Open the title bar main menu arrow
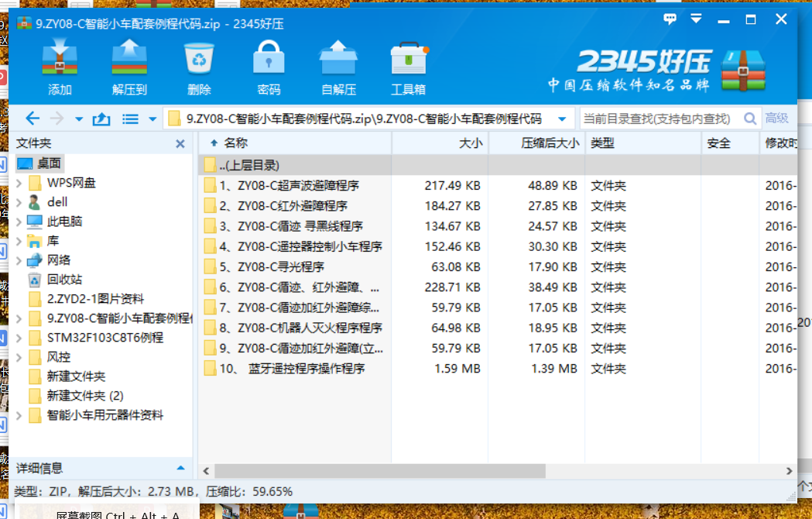 (x=696, y=19)
